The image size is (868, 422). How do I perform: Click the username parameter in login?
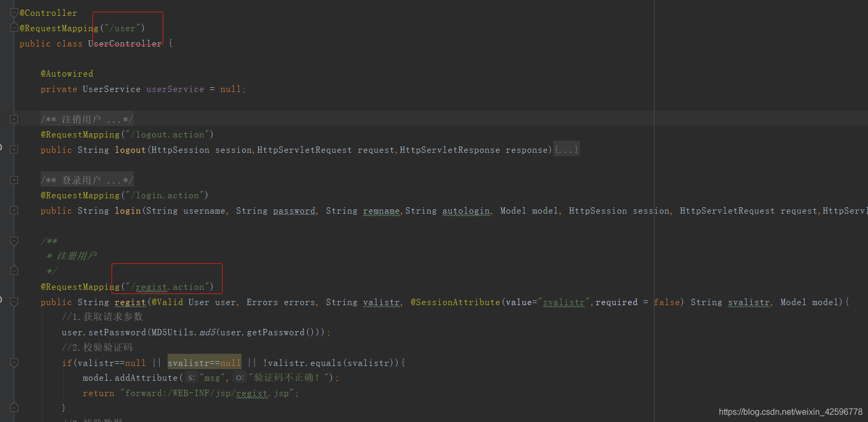204,210
